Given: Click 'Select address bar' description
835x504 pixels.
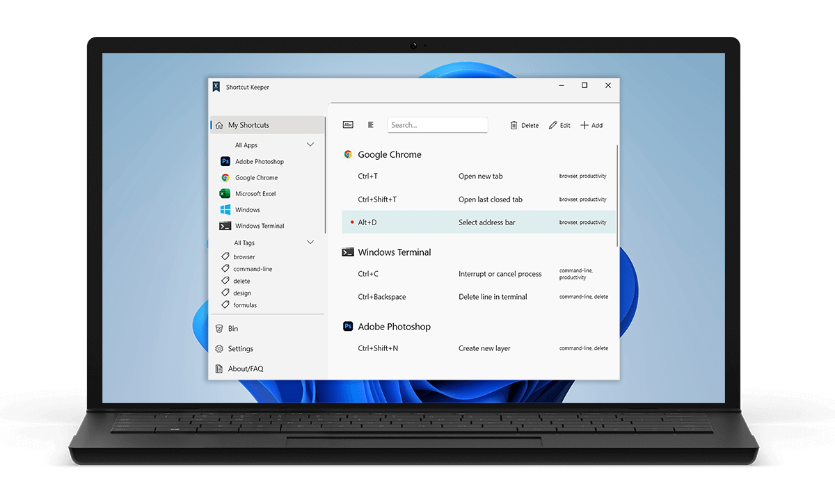Looking at the screenshot, I should pos(487,222).
